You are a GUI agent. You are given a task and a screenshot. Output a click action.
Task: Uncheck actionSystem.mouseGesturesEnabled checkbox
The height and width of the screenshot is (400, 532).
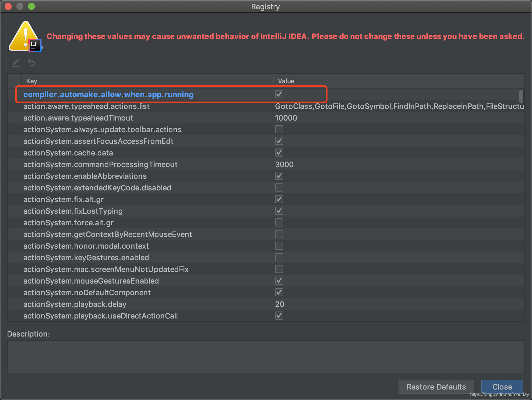coord(279,281)
